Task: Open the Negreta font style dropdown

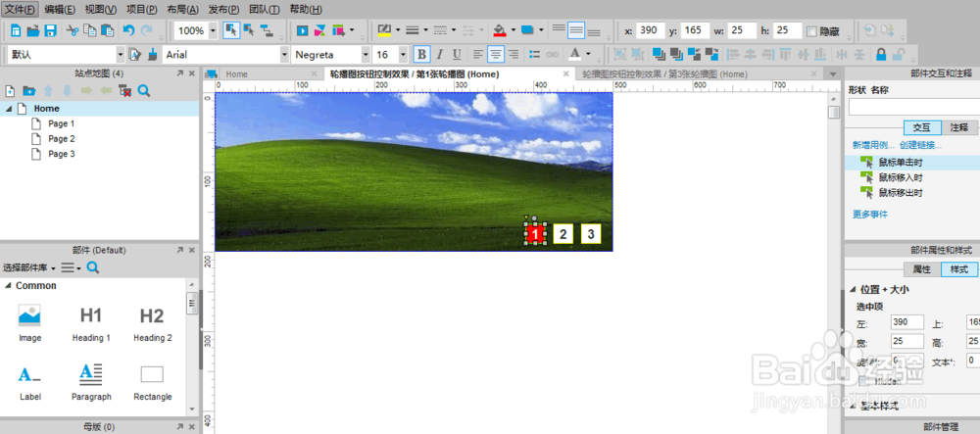Action: point(365,55)
